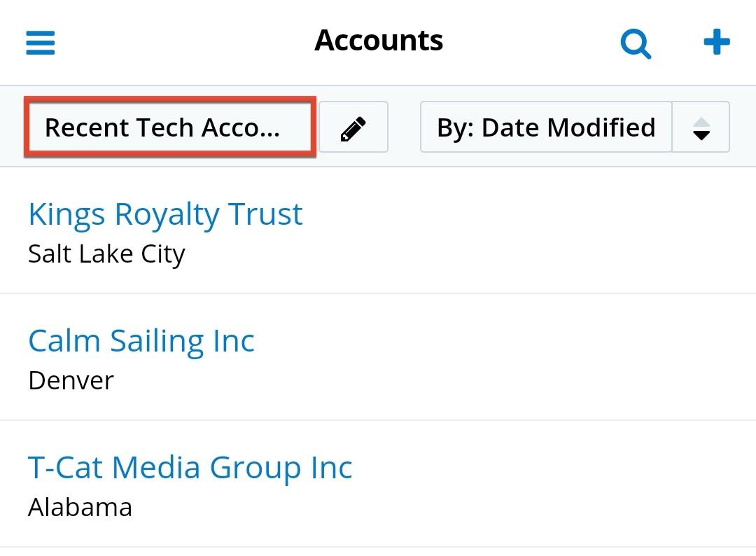
Task: Edit current filter with pencil icon
Action: click(353, 127)
